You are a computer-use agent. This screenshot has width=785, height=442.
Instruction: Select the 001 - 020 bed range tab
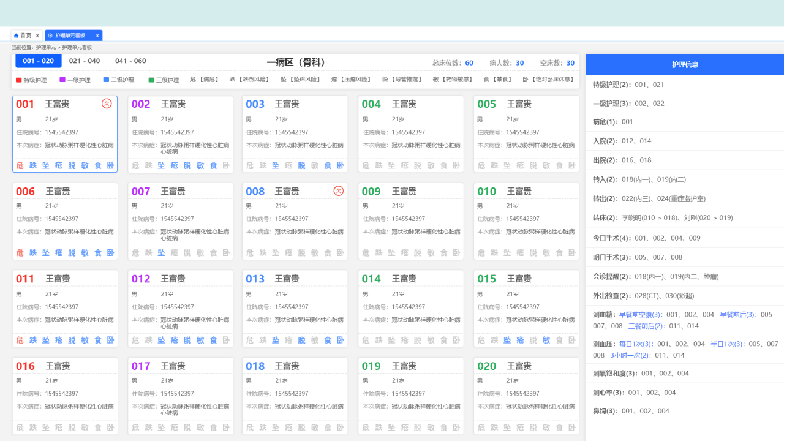coord(39,61)
